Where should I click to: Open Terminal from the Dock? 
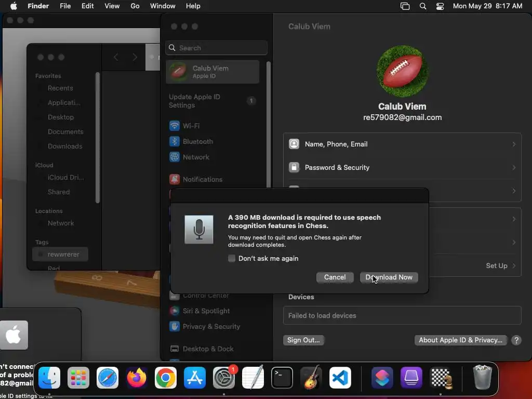[282, 378]
